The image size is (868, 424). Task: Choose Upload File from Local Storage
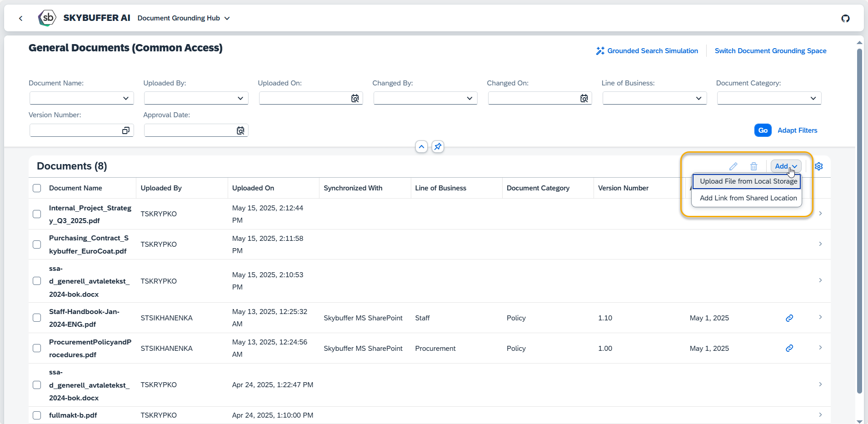(747, 181)
